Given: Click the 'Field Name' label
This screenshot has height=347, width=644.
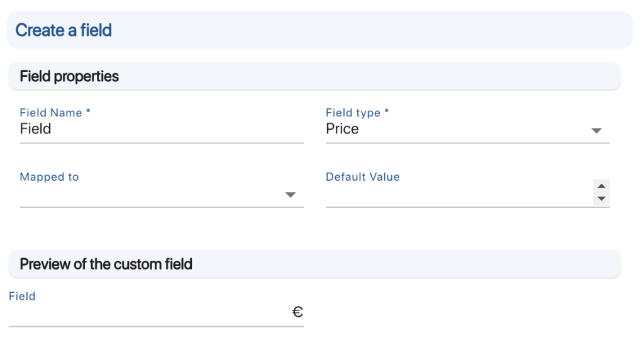Looking at the screenshot, I should 51,113.
